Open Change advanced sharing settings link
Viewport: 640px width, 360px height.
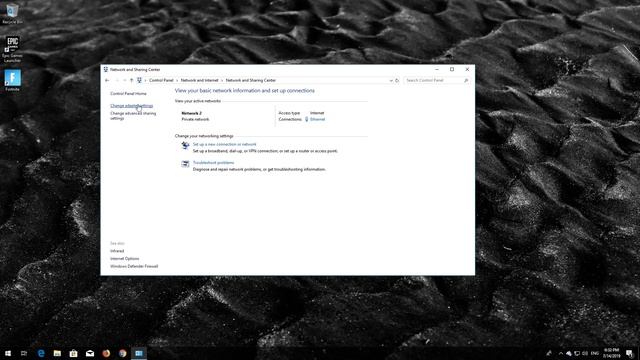(x=133, y=116)
